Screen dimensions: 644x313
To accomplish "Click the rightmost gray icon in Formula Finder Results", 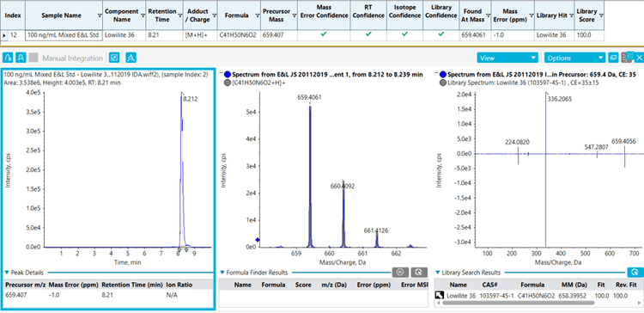I will pos(419,272).
